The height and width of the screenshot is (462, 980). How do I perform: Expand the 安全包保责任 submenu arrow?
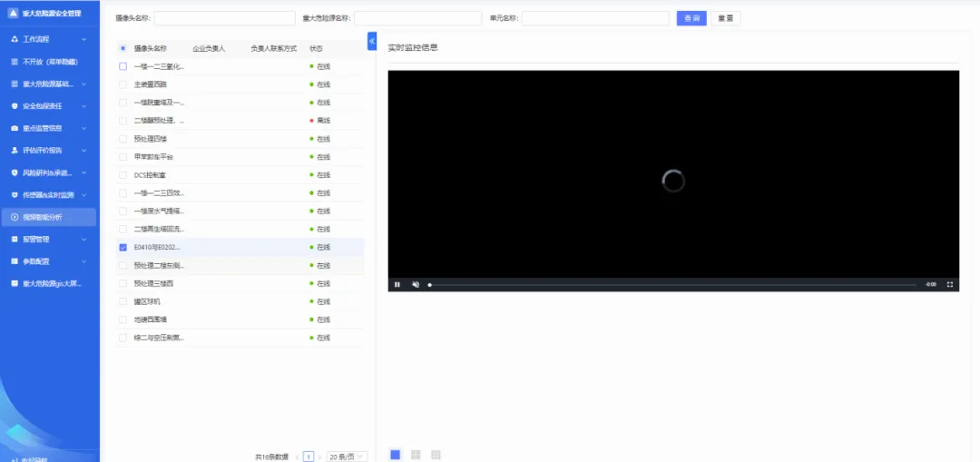coord(83,106)
